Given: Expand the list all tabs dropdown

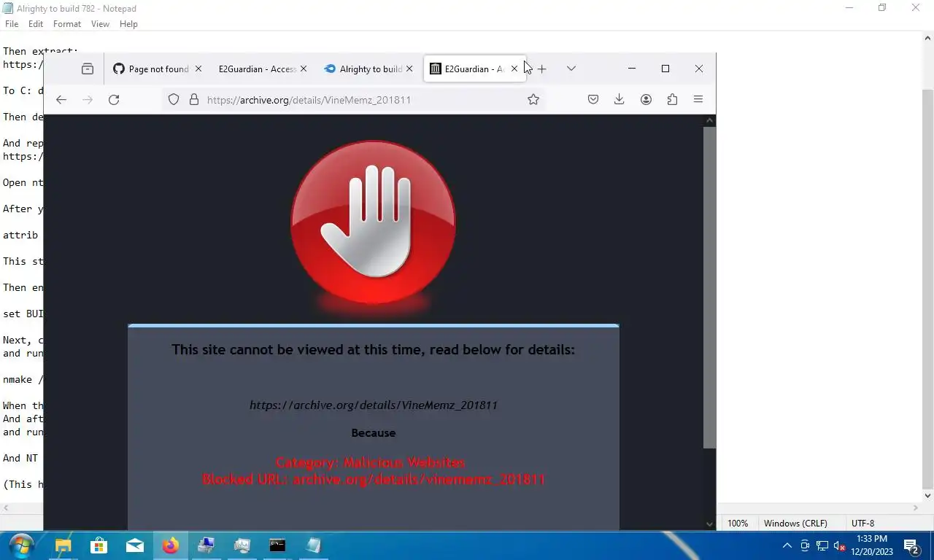Looking at the screenshot, I should tap(571, 69).
